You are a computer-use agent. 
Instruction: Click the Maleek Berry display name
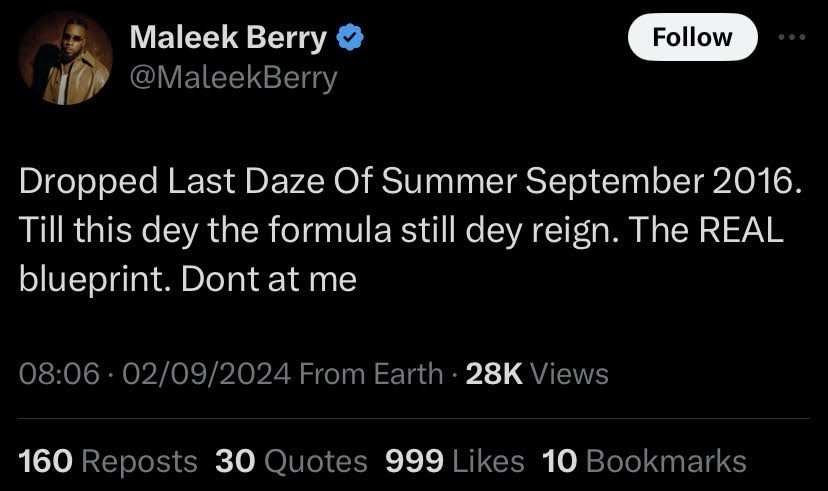coord(228,38)
